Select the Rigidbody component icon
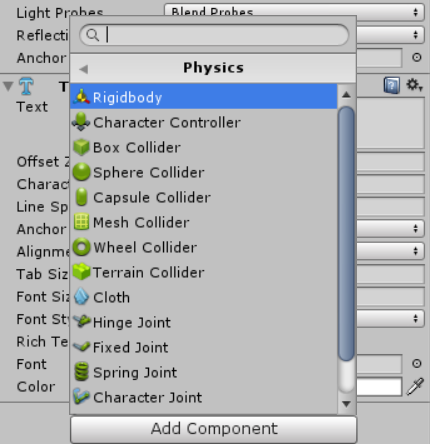Screen dimensions: 430x444 click(x=81, y=97)
